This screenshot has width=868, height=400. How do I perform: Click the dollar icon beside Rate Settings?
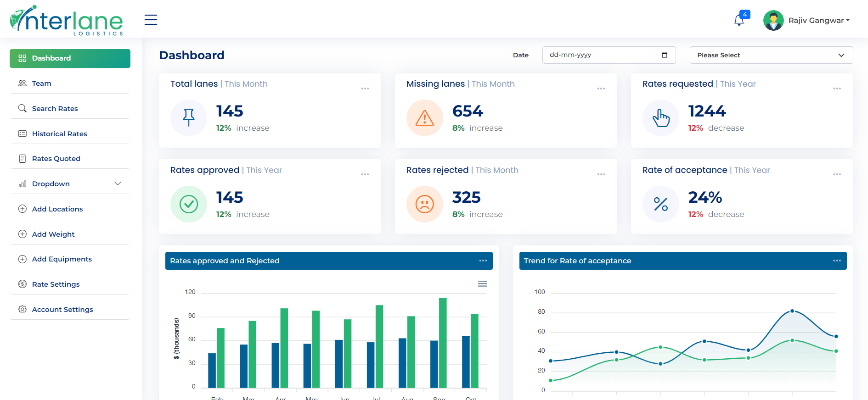tap(22, 284)
